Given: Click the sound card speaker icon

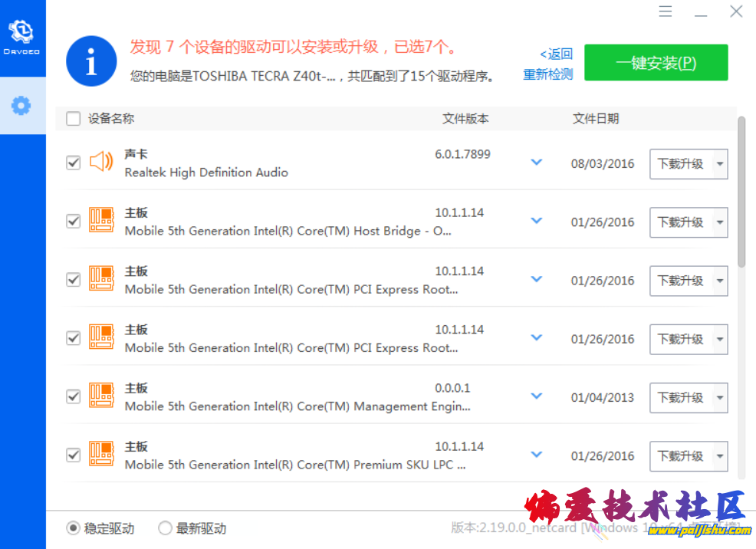Looking at the screenshot, I should tap(101, 162).
